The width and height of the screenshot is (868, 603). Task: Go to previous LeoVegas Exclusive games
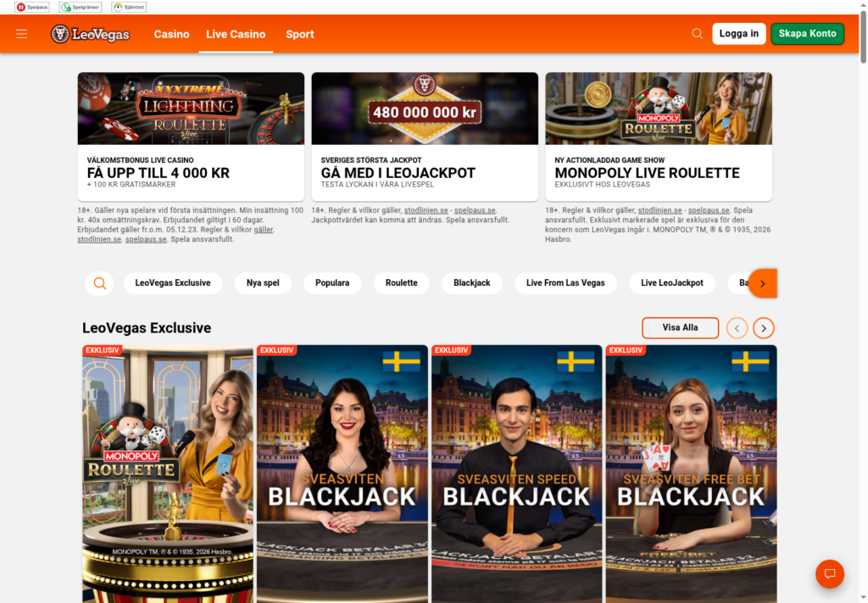[x=737, y=328]
